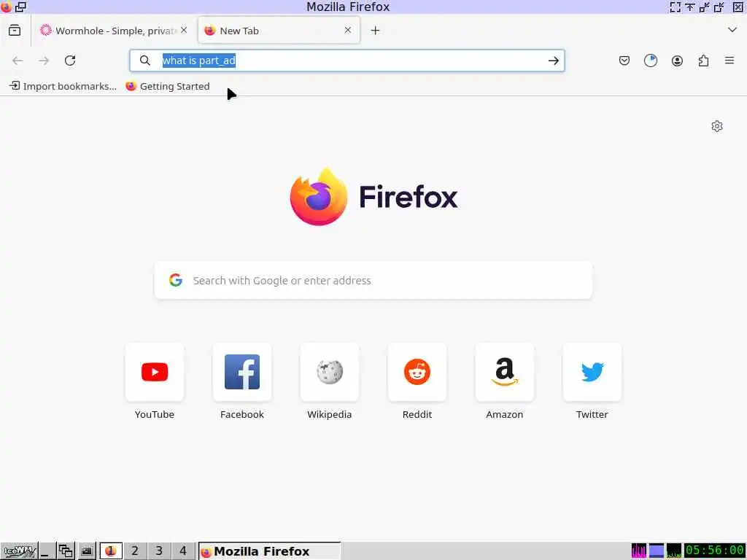The width and height of the screenshot is (747, 560).
Task: Click show desktop taskbar icon
Action: [x=47, y=551]
